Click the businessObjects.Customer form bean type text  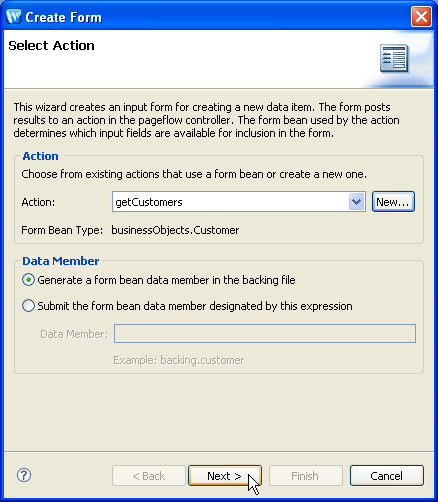(175, 230)
